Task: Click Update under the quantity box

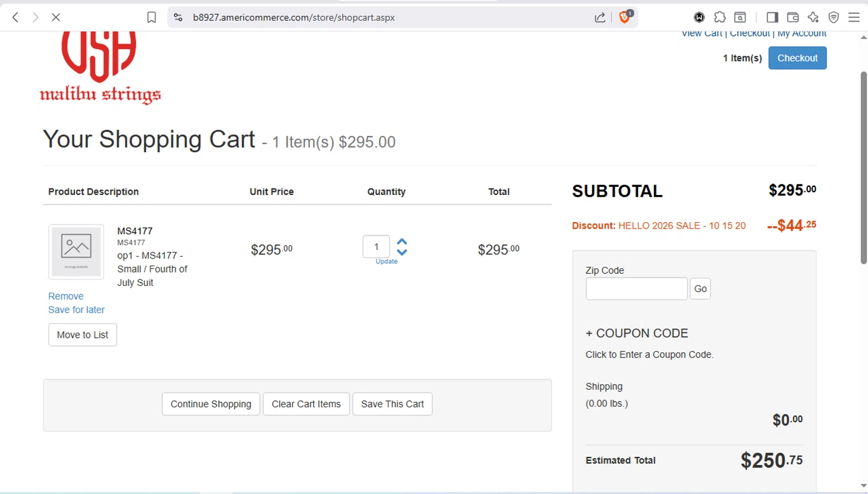Action: click(387, 261)
